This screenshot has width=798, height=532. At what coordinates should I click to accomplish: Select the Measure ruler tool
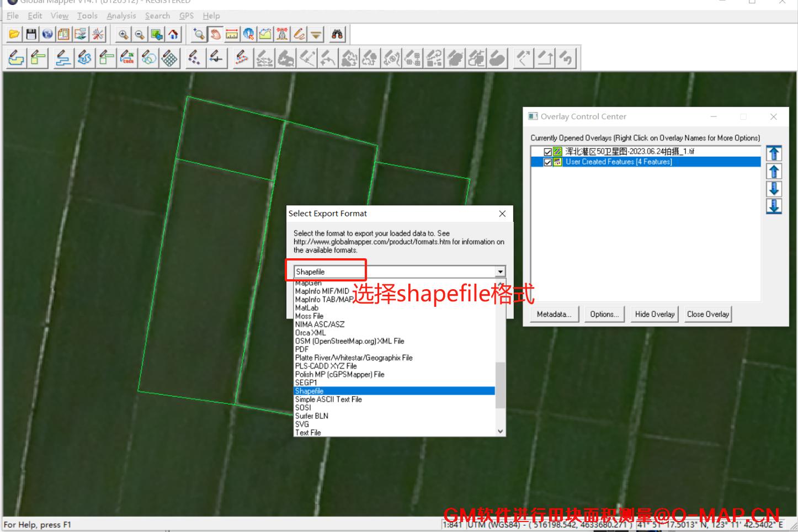[232, 35]
